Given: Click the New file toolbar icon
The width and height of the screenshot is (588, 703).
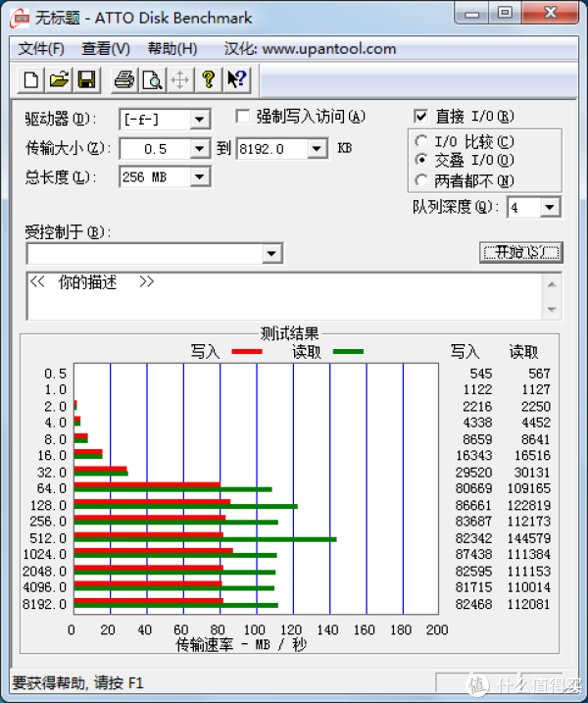Looking at the screenshot, I should click(31, 80).
